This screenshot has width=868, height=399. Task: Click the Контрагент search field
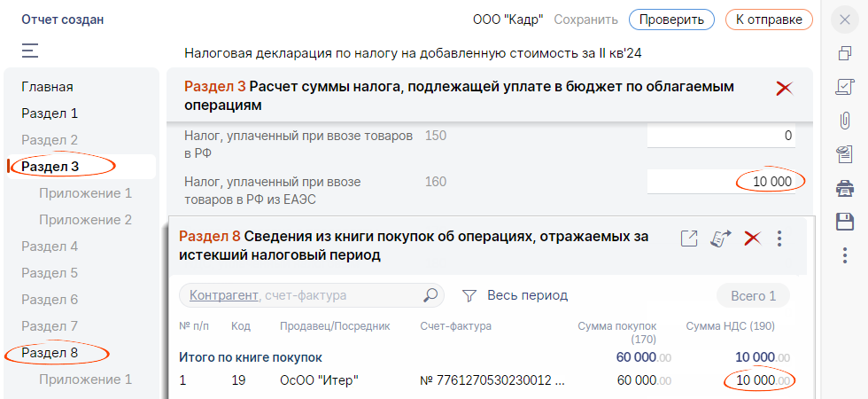[x=301, y=295]
